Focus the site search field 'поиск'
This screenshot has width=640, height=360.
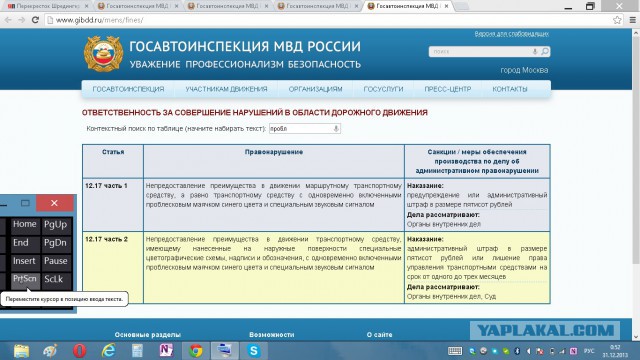click(480, 51)
